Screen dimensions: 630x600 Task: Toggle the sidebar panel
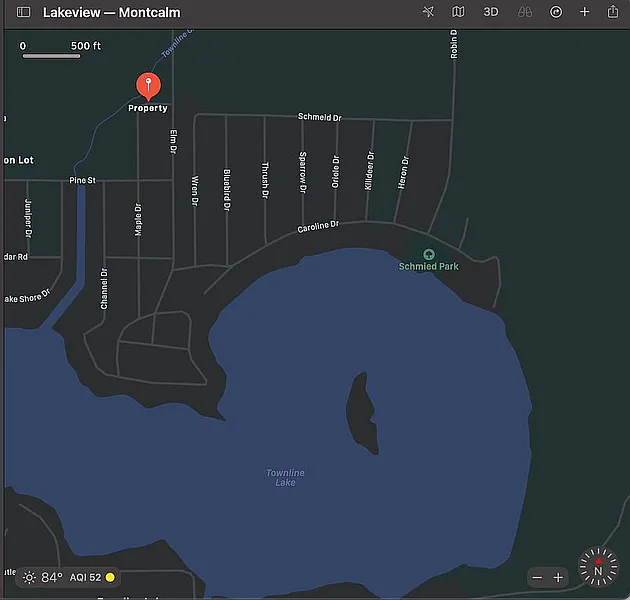pyautogui.click(x=24, y=12)
